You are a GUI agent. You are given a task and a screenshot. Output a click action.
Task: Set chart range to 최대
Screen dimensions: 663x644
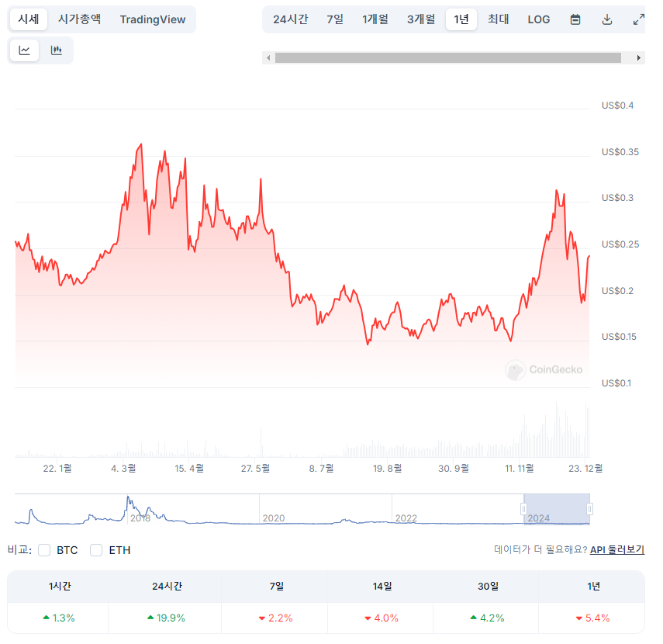click(499, 19)
